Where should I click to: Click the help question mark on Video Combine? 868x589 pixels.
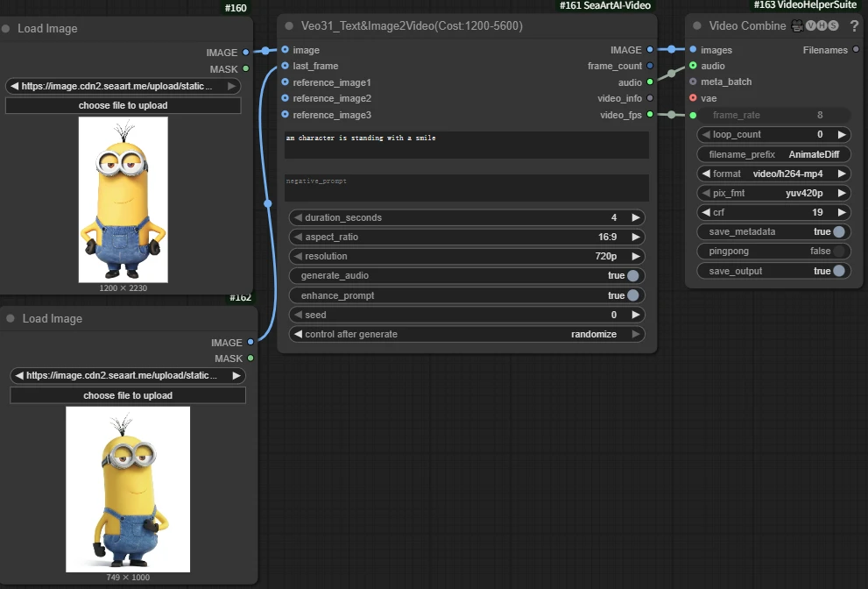click(x=854, y=26)
